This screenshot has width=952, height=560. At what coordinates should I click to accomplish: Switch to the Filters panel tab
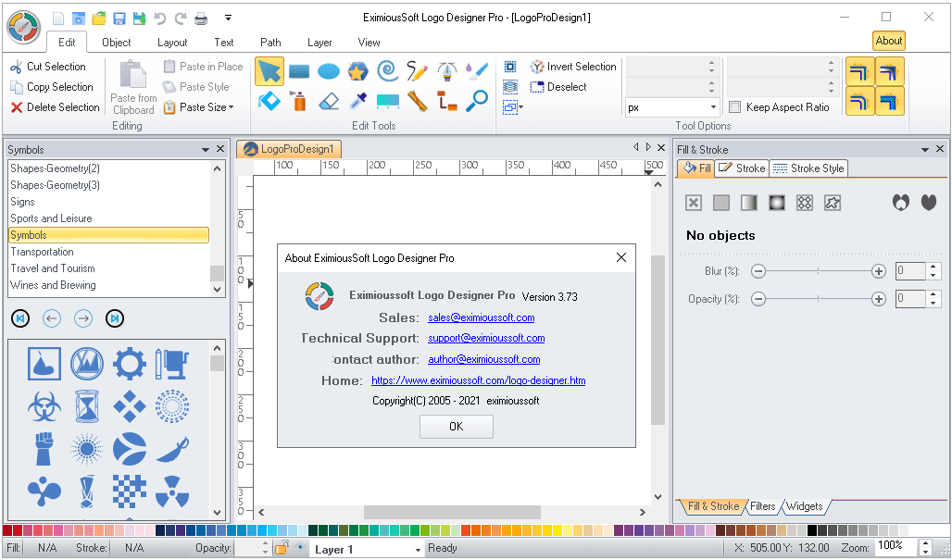pyautogui.click(x=762, y=506)
